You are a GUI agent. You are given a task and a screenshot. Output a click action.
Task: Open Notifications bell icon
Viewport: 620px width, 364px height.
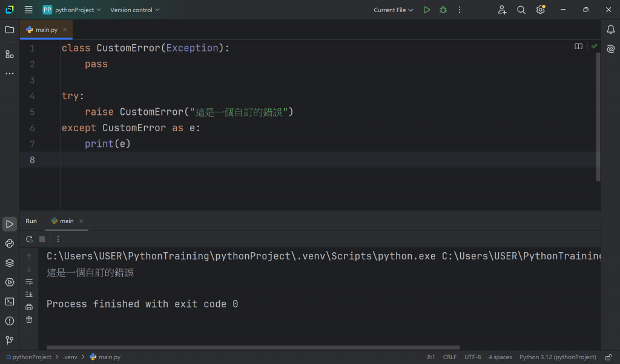(x=610, y=30)
